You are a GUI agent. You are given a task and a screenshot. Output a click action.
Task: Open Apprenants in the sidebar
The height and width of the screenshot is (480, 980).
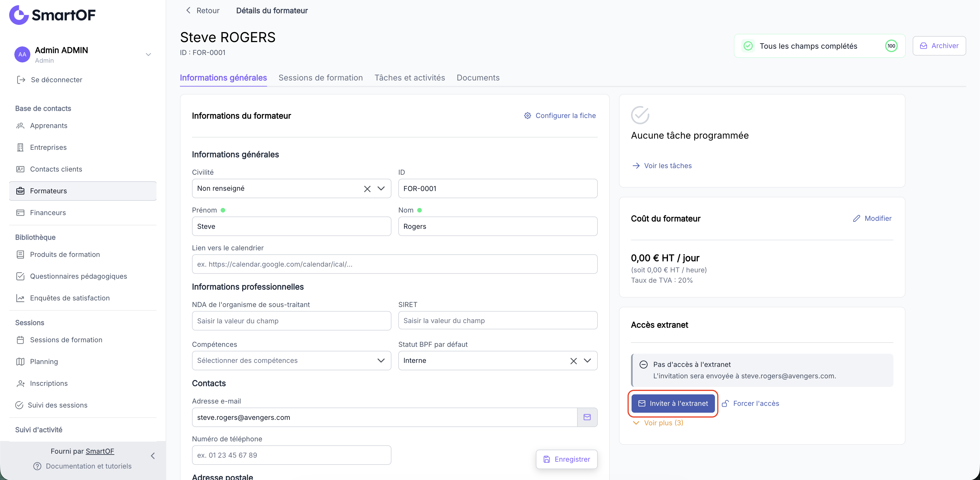pyautogui.click(x=83, y=125)
